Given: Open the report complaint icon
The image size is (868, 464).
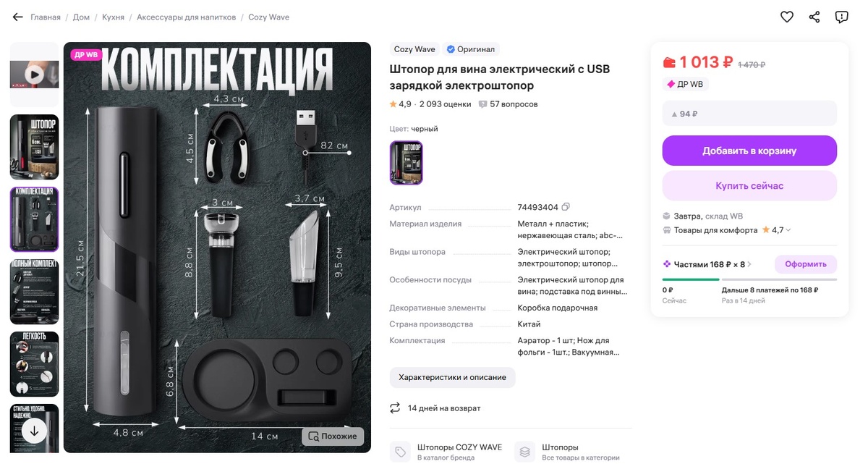Looking at the screenshot, I should (842, 17).
